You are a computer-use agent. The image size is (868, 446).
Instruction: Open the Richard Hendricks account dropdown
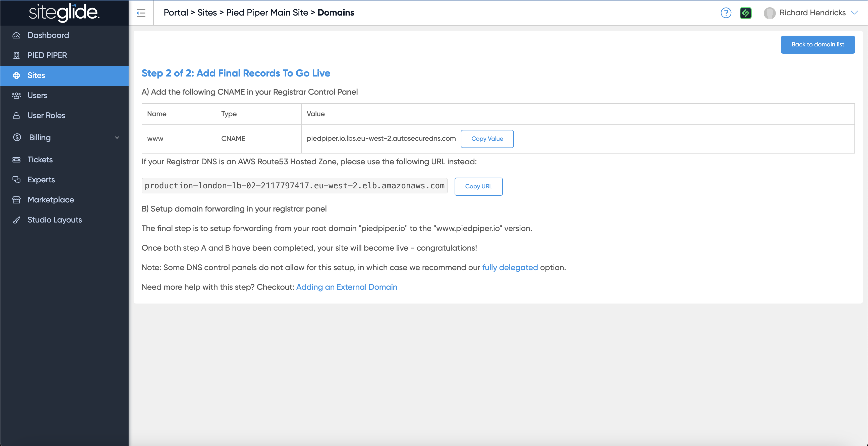[x=812, y=13]
